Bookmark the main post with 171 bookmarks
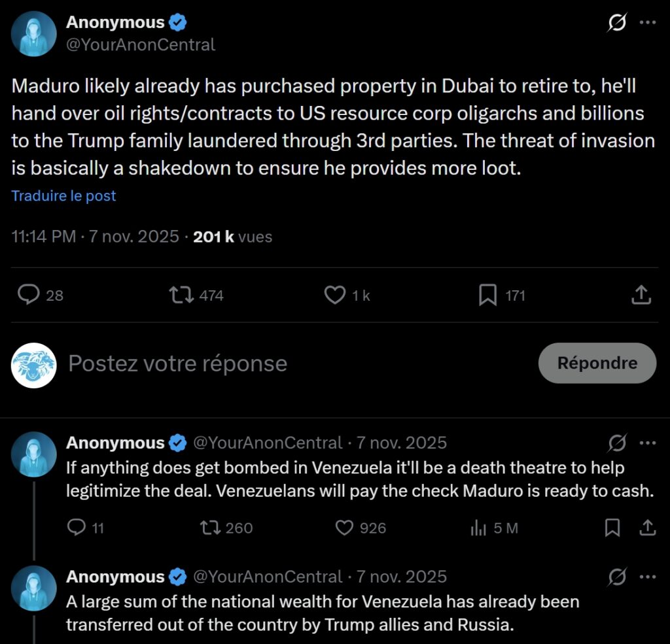The height and width of the screenshot is (644, 670). point(487,296)
